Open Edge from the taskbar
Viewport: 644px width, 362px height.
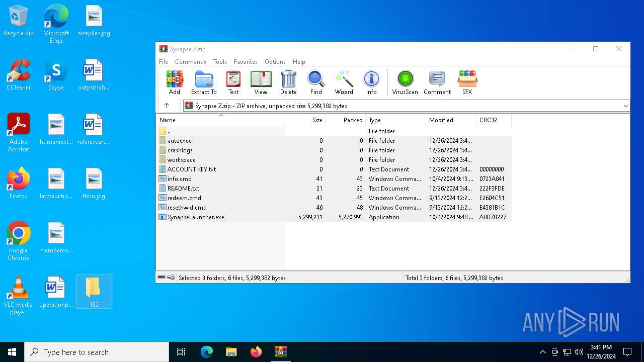pyautogui.click(x=207, y=352)
